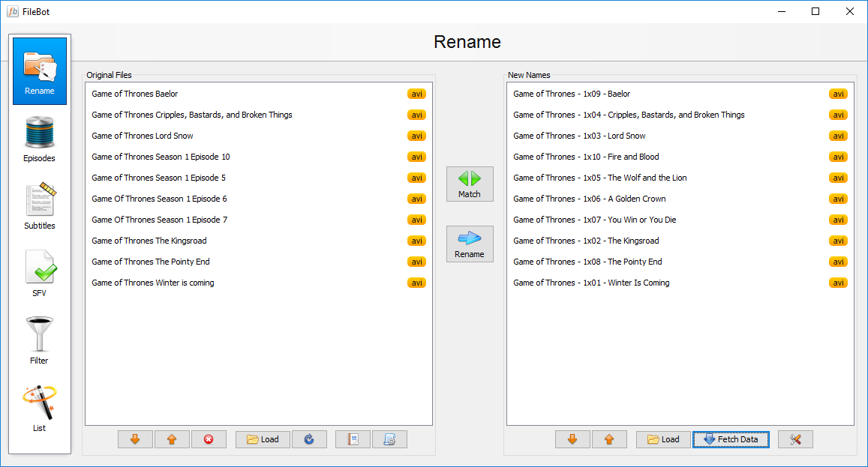
Task: Refresh the Original Files list
Action: click(x=309, y=439)
